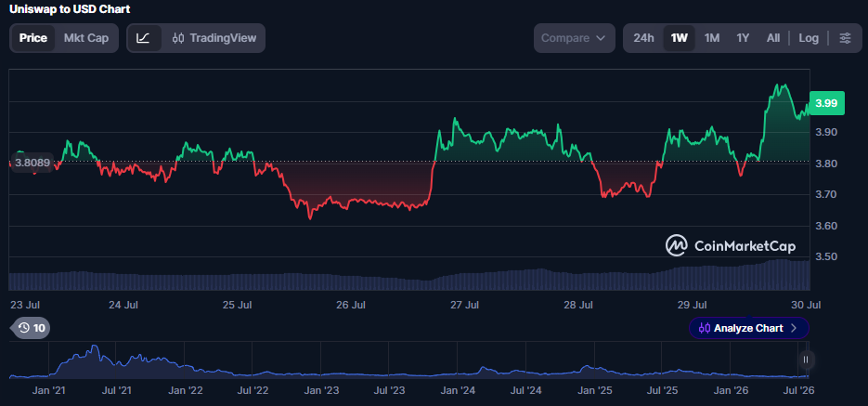
Task: Set range to 1Y
Action: pos(743,38)
